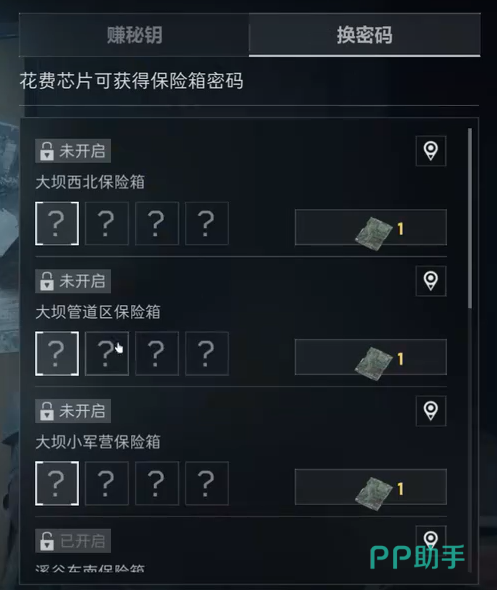Select the 换密码 tab
Screen dimensions: 497x590
click(365, 35)
